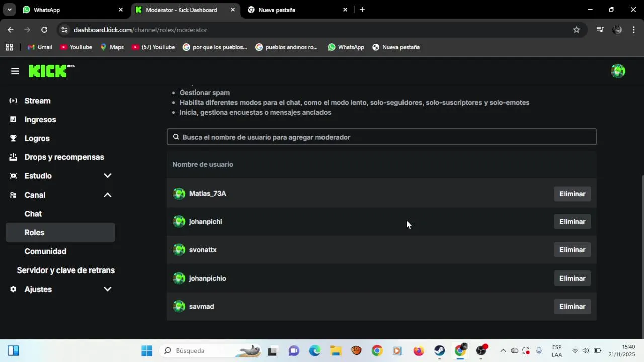This screenshot has width=644, height=362.
Task: Open clock and date panel
Action: coord(622,350)
